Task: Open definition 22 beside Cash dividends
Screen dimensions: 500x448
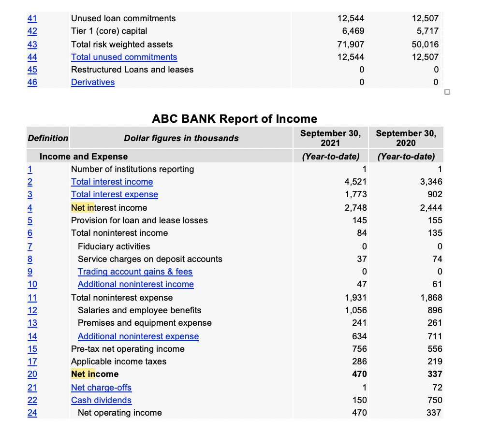Action: click(x=32, y=400)
